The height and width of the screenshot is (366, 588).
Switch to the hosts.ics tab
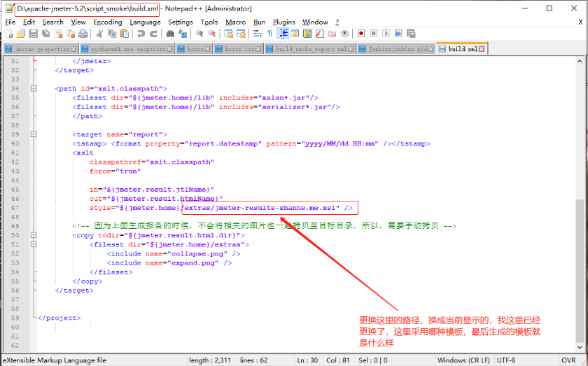coord(239,49)
